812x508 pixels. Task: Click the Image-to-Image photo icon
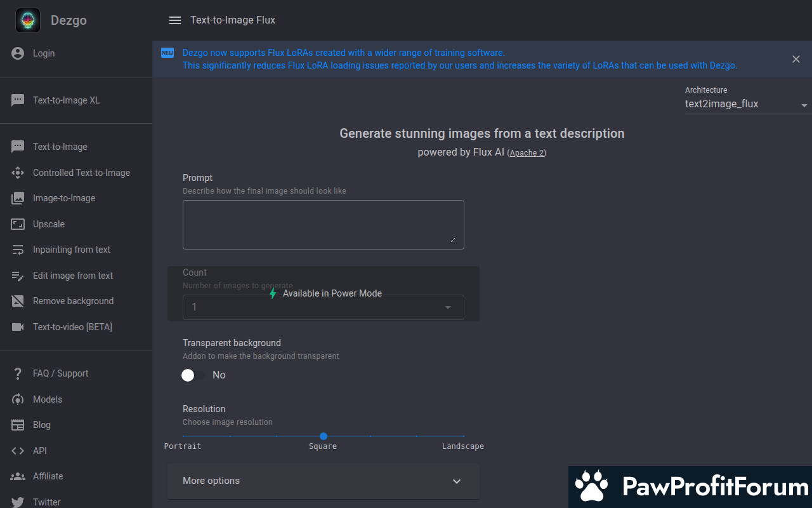[18, 198]
